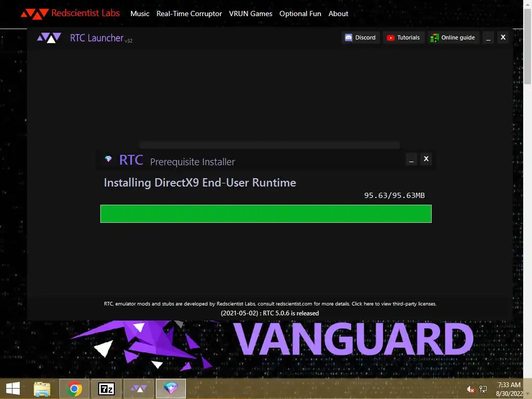This screenshot has height=399, width=532.
Task: Click the Prerequisite Installer gem icon
Action: 108,159
